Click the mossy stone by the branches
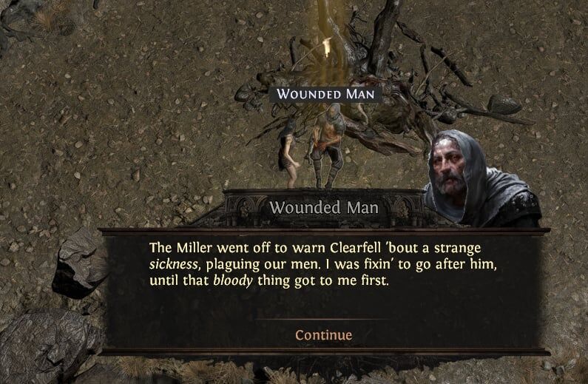The height and width of the screenshot is (384, 588). pos(504,104)
